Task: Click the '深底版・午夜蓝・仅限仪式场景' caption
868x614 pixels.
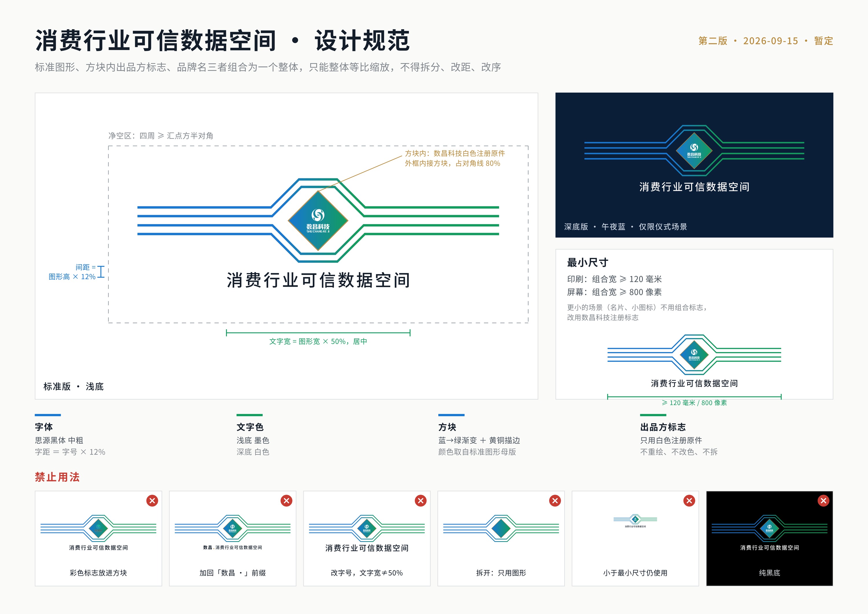Action: pos(625,227)
